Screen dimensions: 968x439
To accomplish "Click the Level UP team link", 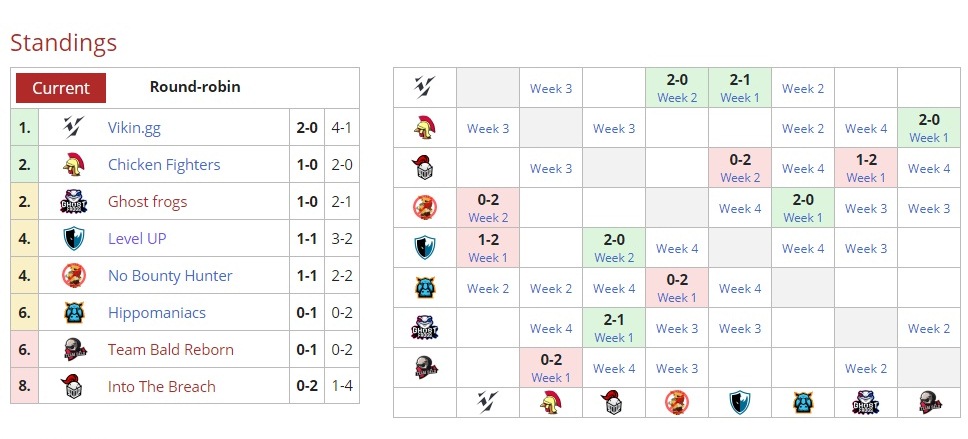I will [x=137, y=238].
